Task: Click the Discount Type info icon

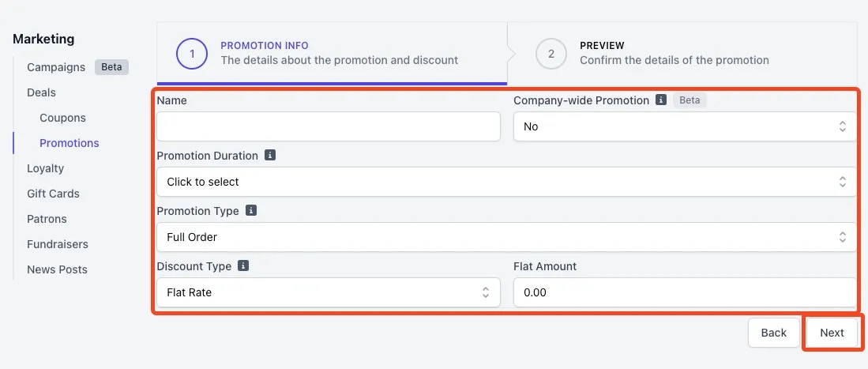Action: (x=243, y=266)
